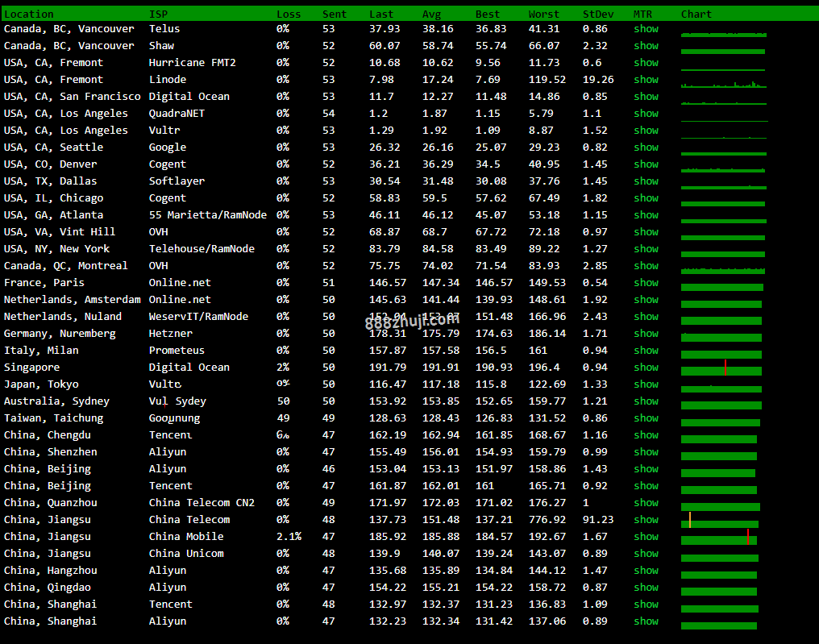This screenshot has width=819, height=644.
Task: Click show link for Hangzhou Aliyun row
Action: tap(646, 571)
